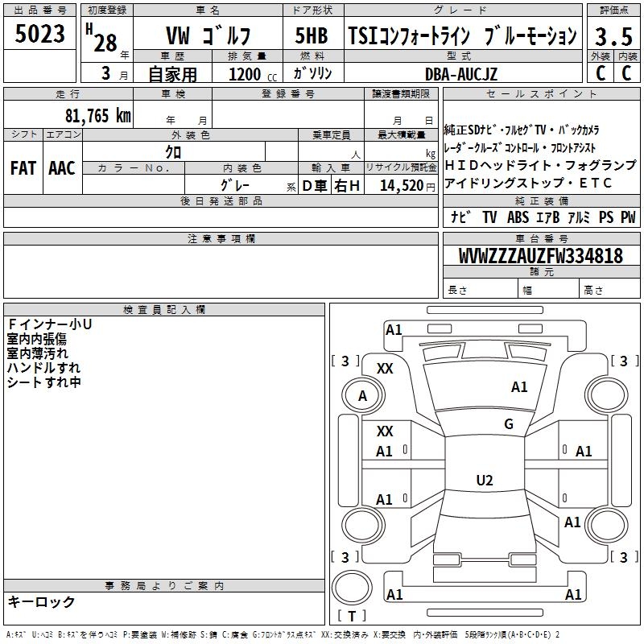This screenshot has height=644, width=644.
Task: Click the T spare tire circle
Action: pos(352,588)
